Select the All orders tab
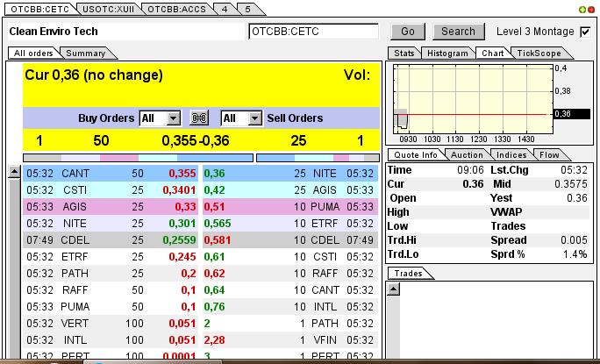 (33, 54)
